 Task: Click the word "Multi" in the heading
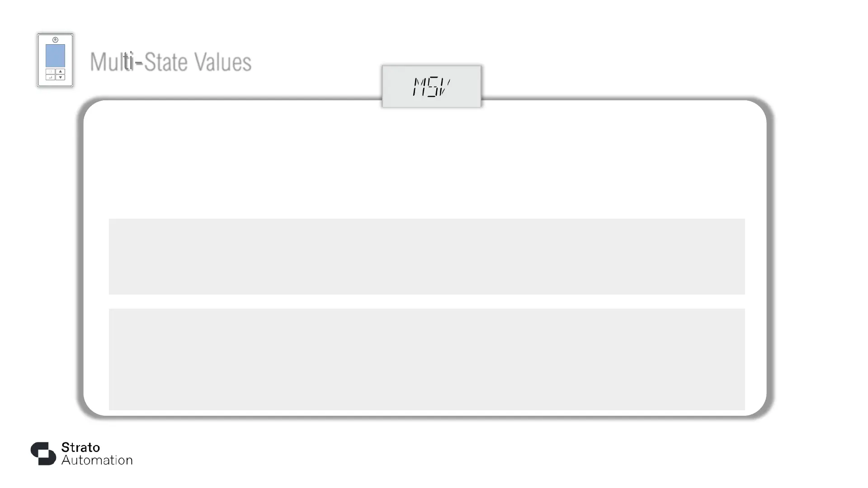[112, 62]
